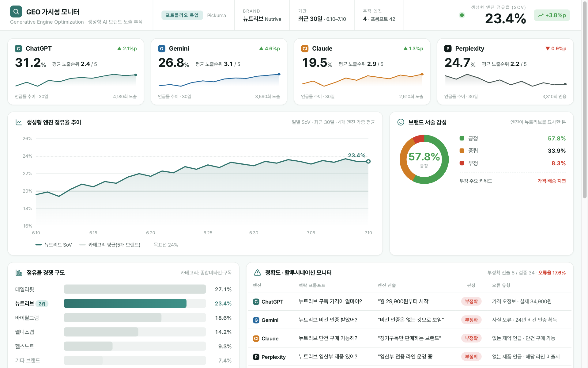Click the ChatGPT icon in the hallucination table
The height and width of the screenshot is (368, 588).
pos(256,302)
